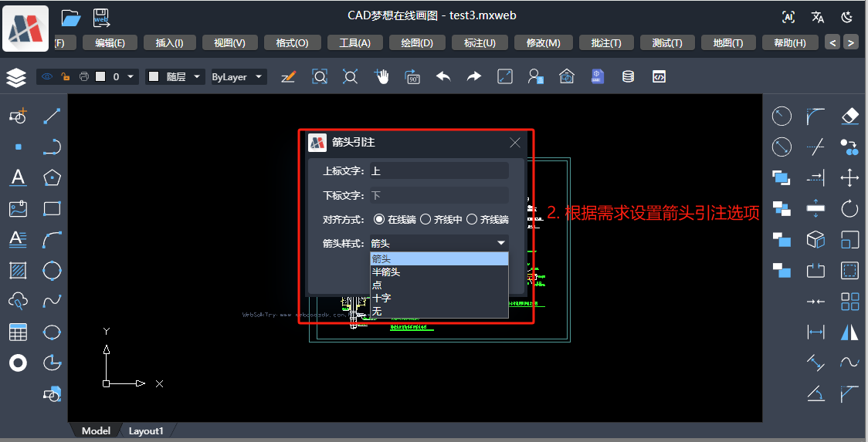Click the 上标文字 input field
Screen dimensions: 868x442
(x=439, y=171)
